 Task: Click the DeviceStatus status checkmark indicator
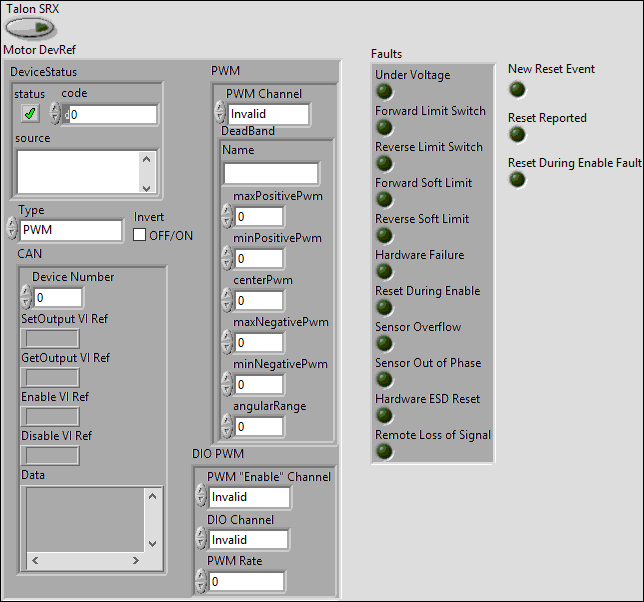30,114
